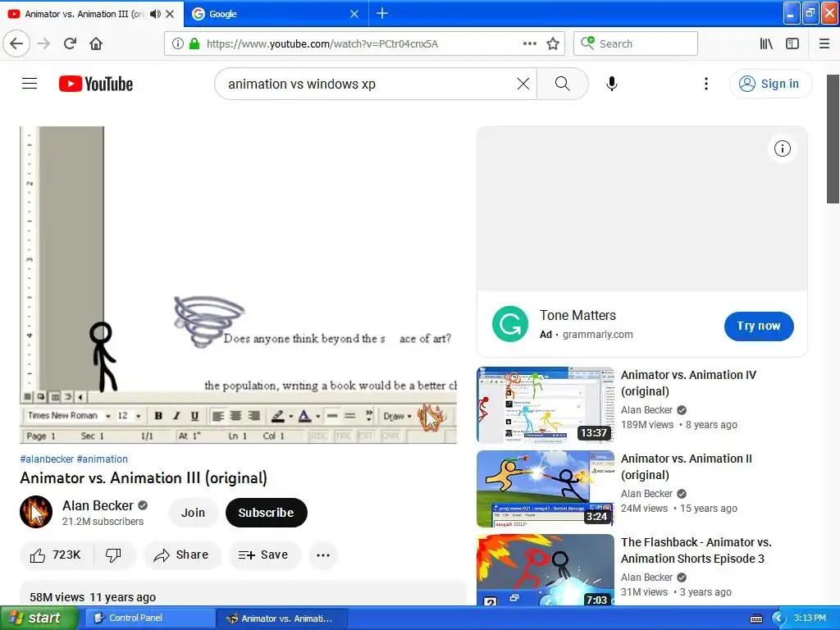The height and width of the screenshot is (630, 840).
Task: Open Animator vs. Animation II (original) title
Action: pos(687,467)
